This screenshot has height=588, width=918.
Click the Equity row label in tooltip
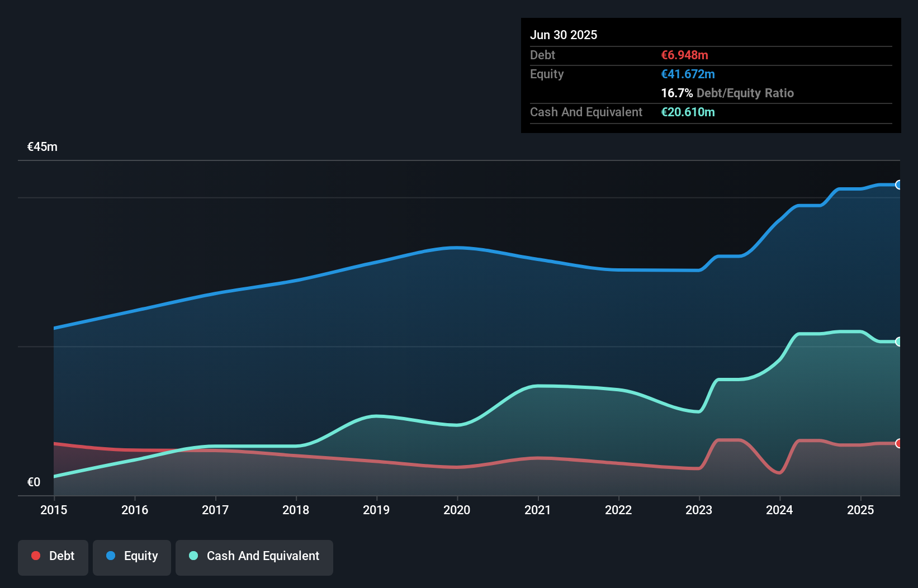547,74
